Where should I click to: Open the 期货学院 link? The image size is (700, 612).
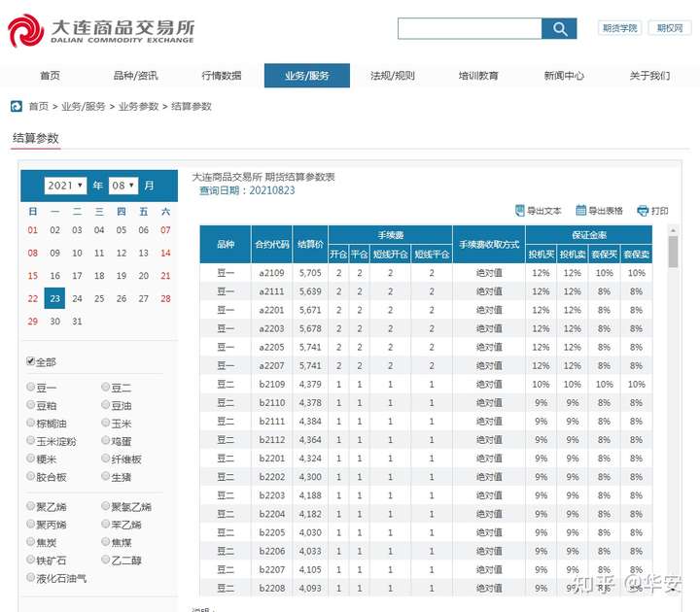coord(619,28)
